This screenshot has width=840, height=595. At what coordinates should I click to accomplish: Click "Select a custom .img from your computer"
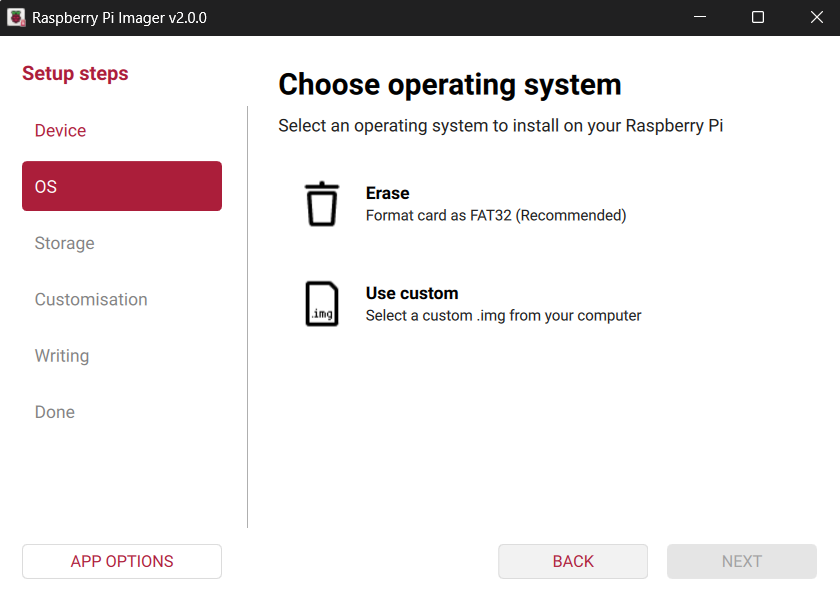503,315
